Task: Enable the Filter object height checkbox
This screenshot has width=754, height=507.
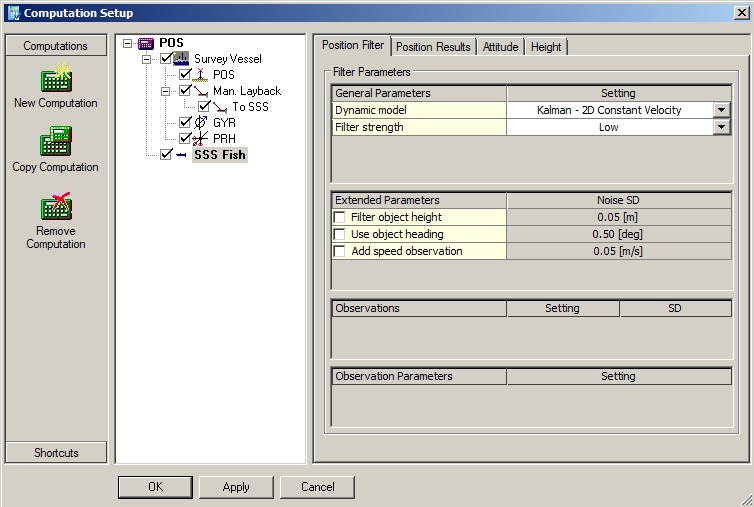Action: tap(341, 217)
